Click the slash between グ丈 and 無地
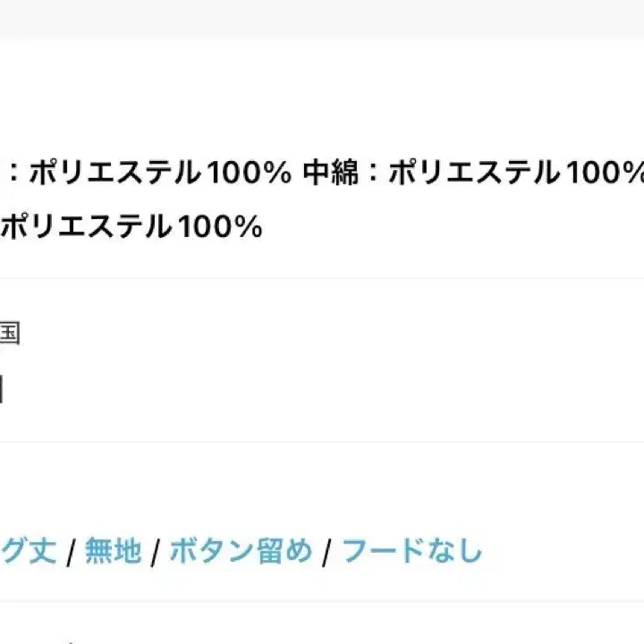The height and width of the screenshot is (644, 644). 71,551
